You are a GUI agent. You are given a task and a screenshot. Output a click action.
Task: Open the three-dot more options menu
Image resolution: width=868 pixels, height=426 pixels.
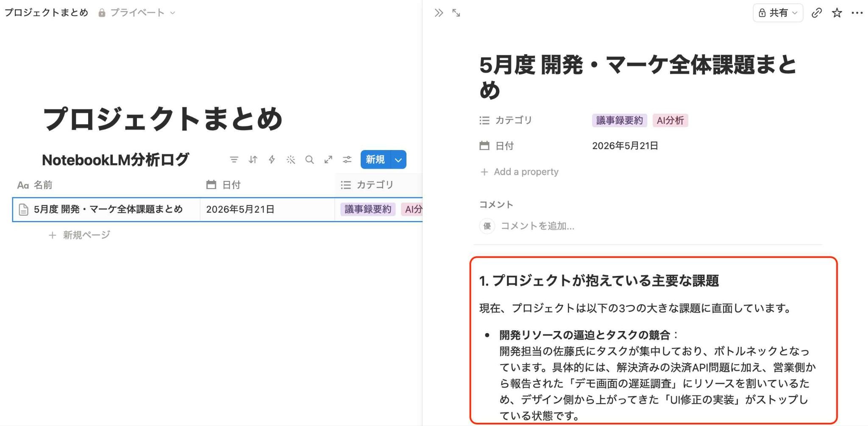pos(857,13)
